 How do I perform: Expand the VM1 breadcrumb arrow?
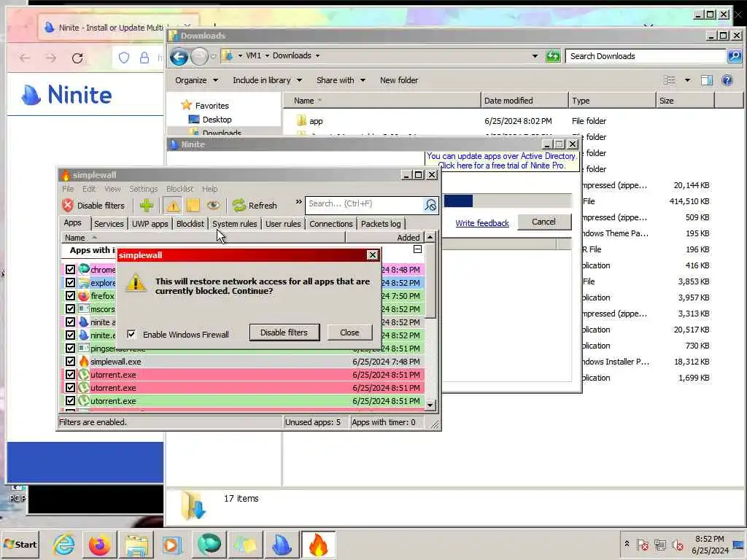point(267,55)
